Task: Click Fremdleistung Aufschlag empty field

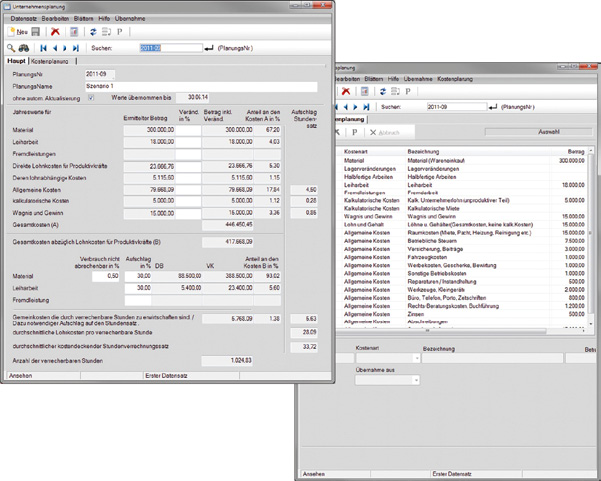Action: [x=138, y=300]
